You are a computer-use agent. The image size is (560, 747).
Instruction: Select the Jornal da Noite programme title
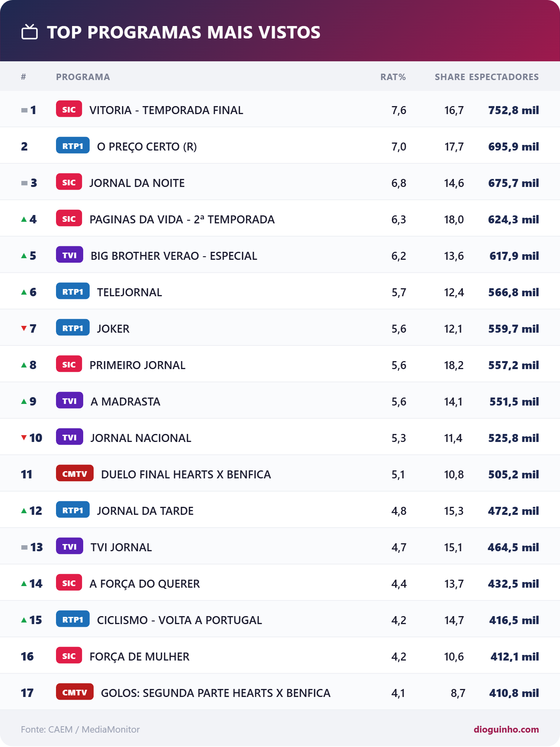[x=137, y=183]
